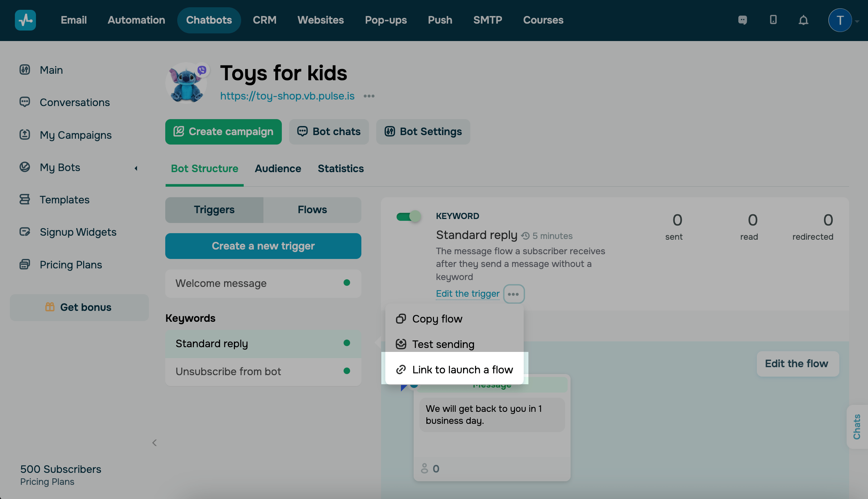The height and width of the screenshot is (499, 868).
Task: Open the chat support icon in header
Action: [x=743, y=20]
